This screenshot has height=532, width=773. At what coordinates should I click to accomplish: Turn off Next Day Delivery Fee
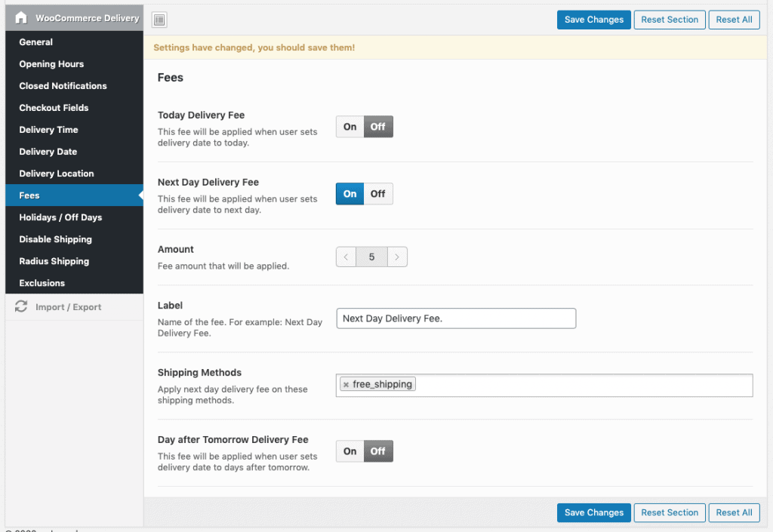[378, 194]
